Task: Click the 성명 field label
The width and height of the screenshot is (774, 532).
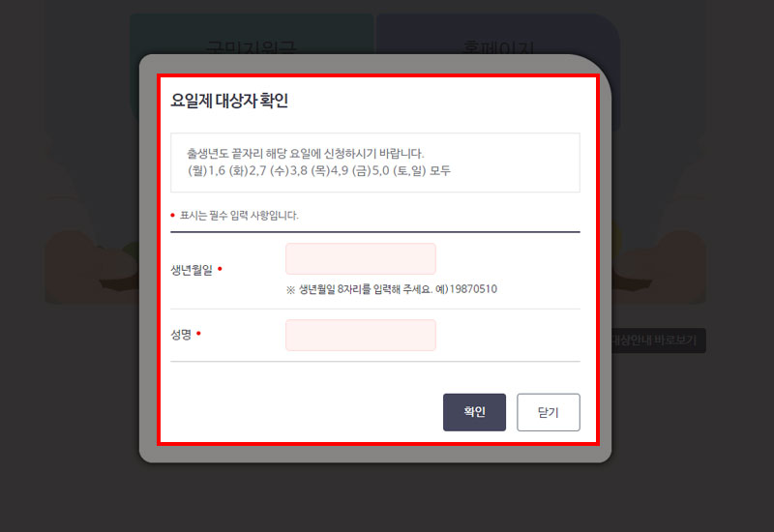Action: (181, 335)
